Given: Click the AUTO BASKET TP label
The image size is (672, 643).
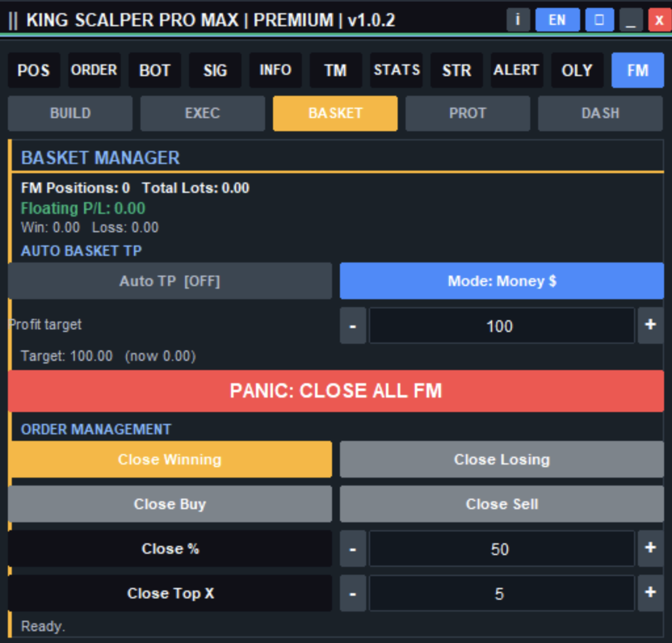Looking at the screenshot, I should point(81,251).
